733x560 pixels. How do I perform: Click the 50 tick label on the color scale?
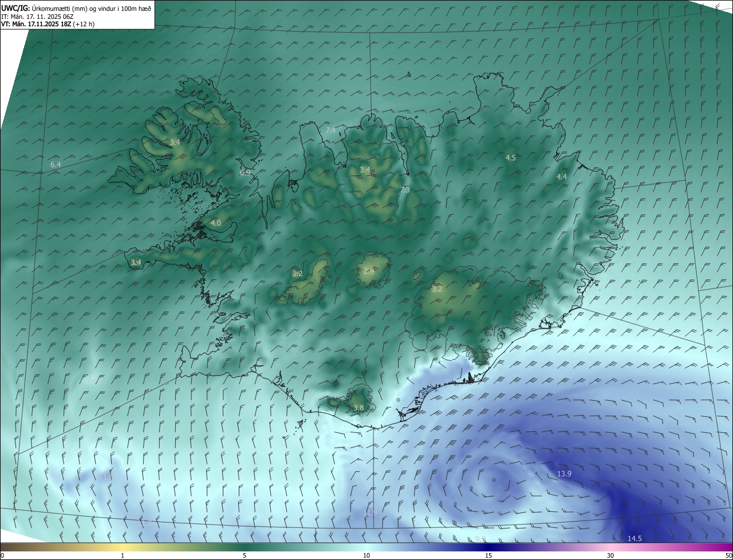pyautogui.click(x=728, y=555)
